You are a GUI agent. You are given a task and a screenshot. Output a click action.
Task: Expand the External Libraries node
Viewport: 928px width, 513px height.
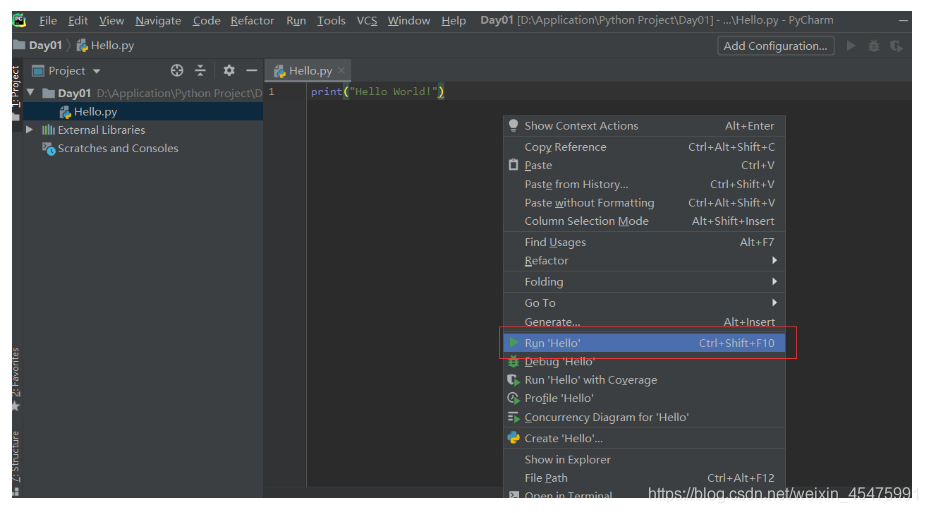(30, 130)
